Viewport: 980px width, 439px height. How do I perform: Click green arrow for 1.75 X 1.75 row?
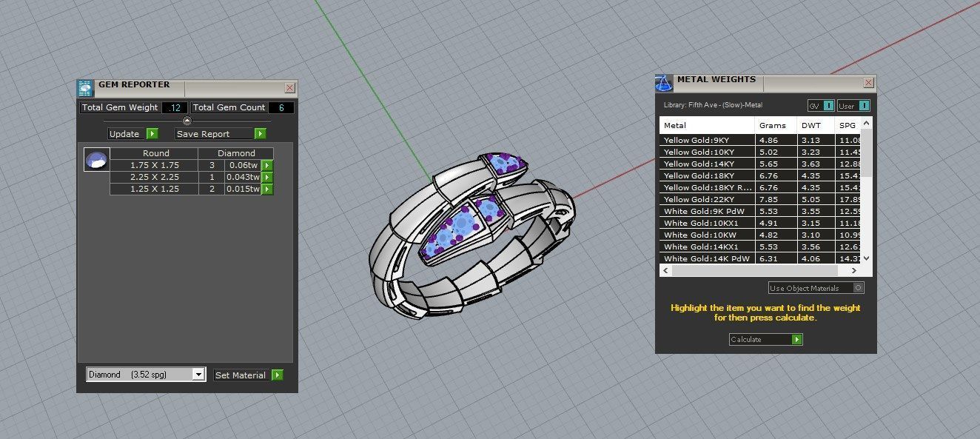(x=267, y=166)
